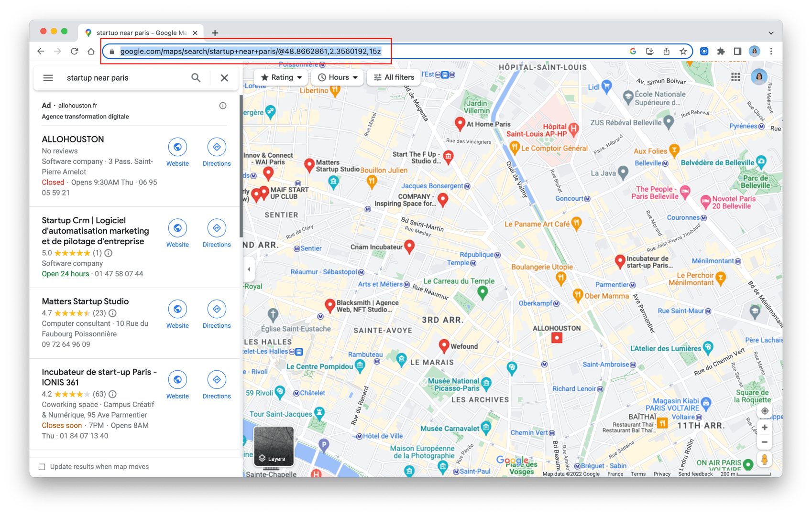Click Send feedback link

tap(695, 474)
